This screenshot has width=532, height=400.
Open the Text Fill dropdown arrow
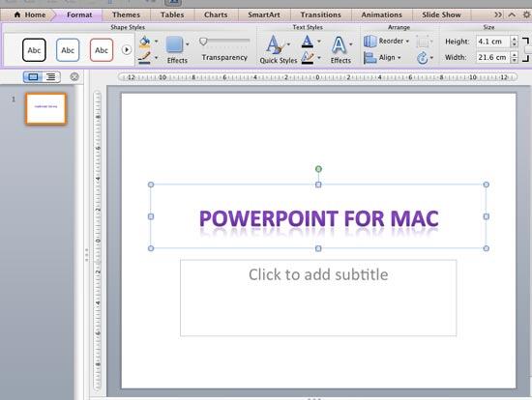pyautogui.click(x=319, y=42)
